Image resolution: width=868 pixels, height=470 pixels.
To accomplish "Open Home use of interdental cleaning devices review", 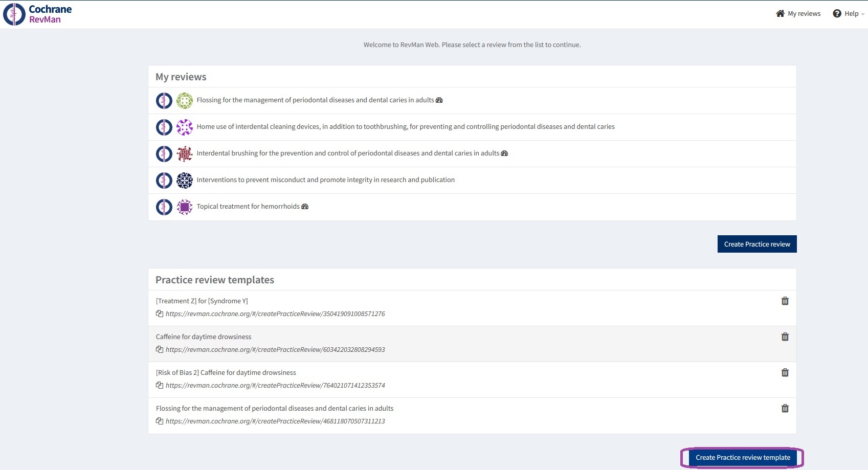I will point(405,127).
